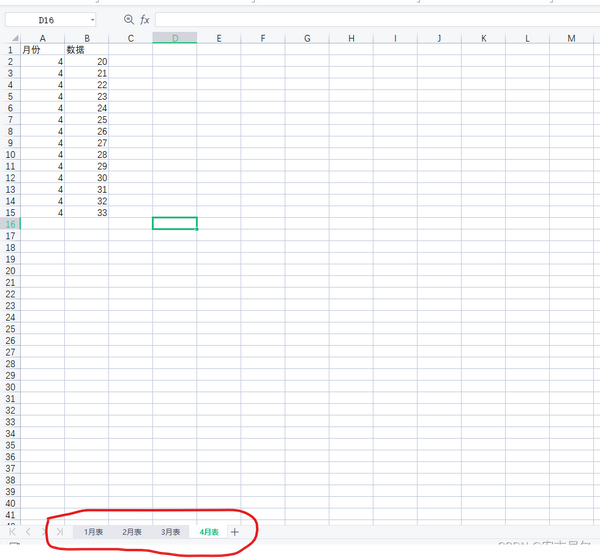This screenshot has height=558, width=600.
Task: Select column C header
Action: pyautogui.click(x=131, y=38)
